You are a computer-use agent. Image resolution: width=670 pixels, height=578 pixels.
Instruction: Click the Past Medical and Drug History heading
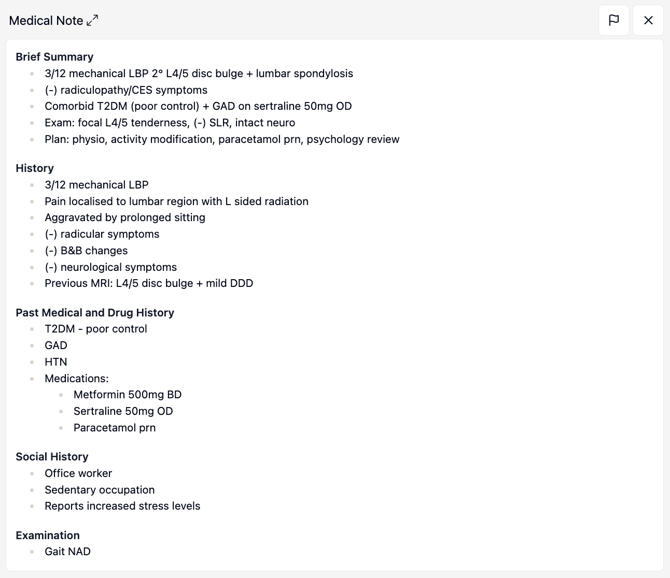click(95, 313)
